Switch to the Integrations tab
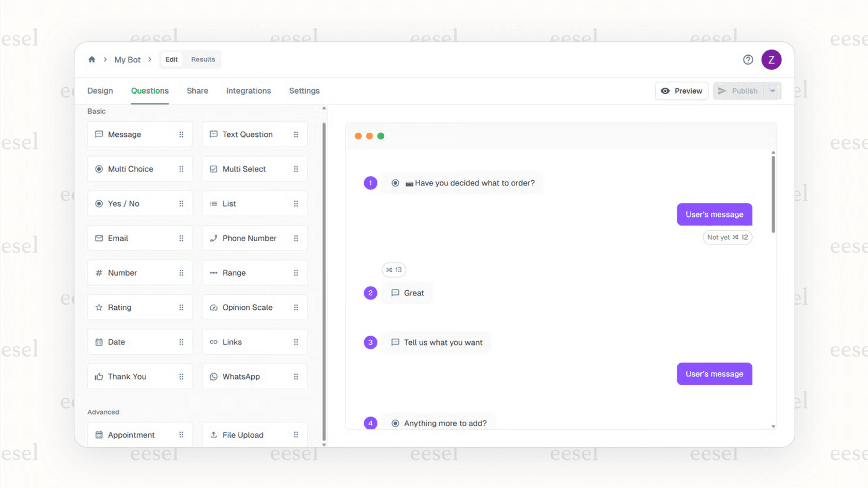868x488 pixels. click(x=249, y=91)
